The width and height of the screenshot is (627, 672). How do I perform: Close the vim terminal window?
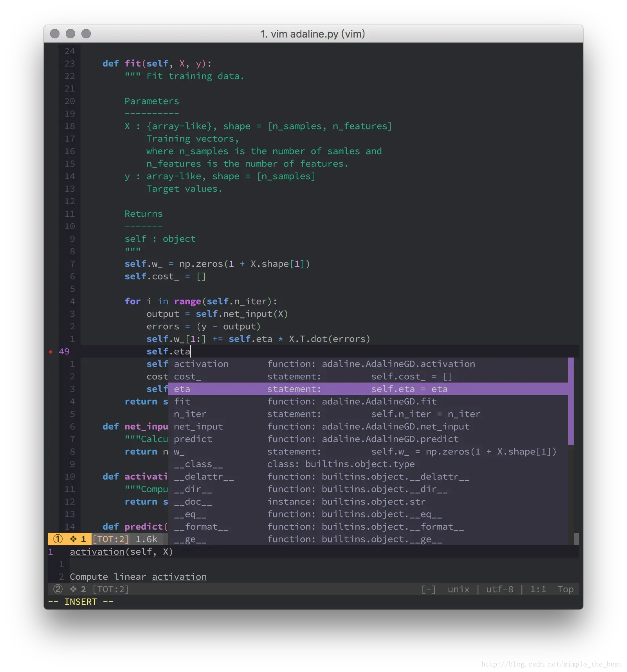(55, 34)
